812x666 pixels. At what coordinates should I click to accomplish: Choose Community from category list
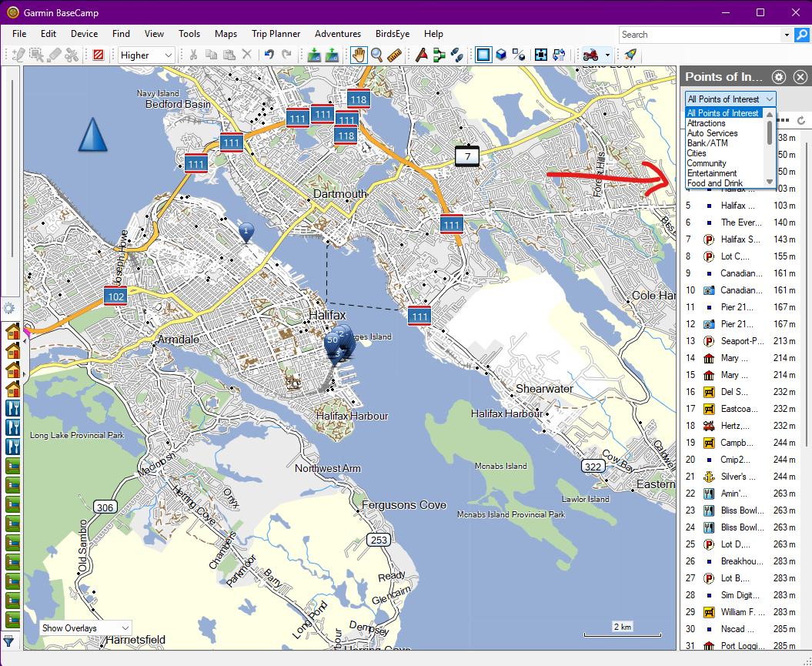coord(707,163)
